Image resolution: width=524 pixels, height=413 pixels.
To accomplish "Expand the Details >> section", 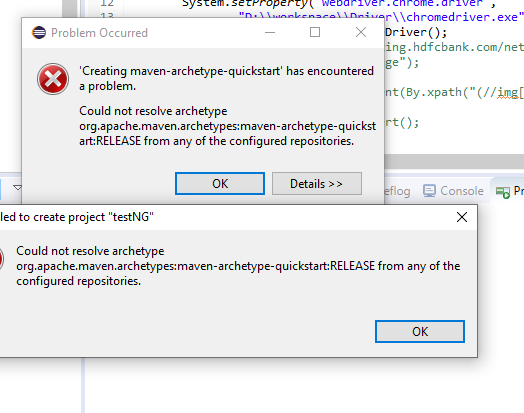I will click(x=316, y=183).
